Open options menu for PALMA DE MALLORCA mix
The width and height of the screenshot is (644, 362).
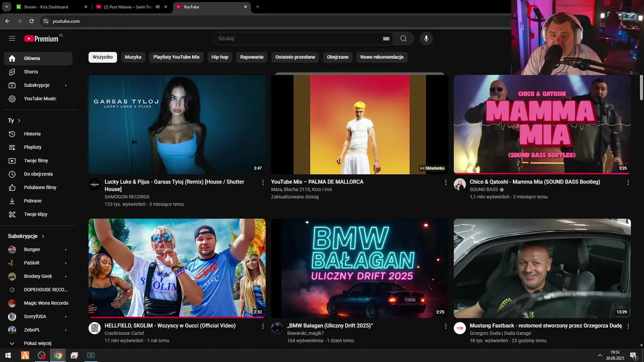(445, 183)
